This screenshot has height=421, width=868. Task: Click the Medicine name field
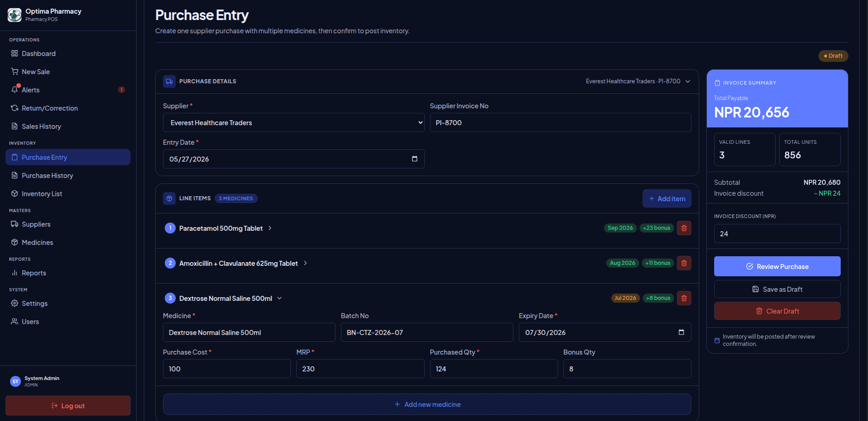pos(249,332)
